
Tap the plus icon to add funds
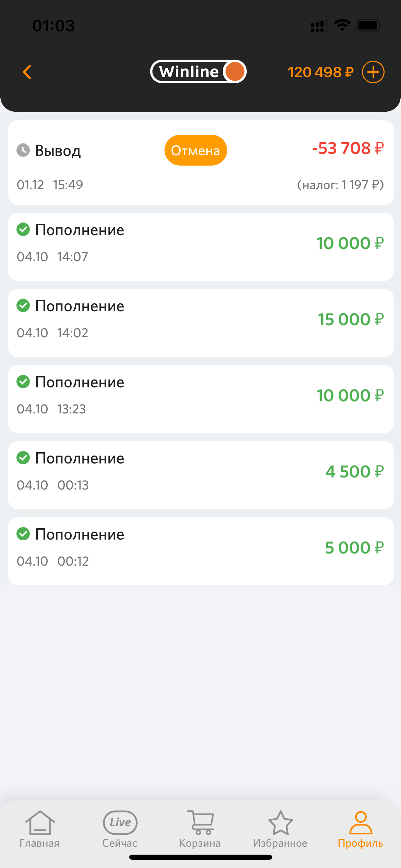(373, 72)
